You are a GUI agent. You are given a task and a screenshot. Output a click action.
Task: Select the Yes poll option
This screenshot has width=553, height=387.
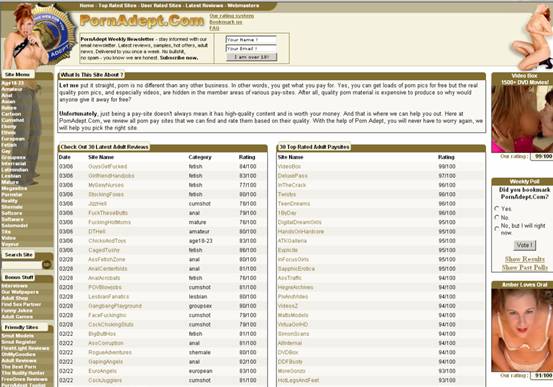pos(497,208)
